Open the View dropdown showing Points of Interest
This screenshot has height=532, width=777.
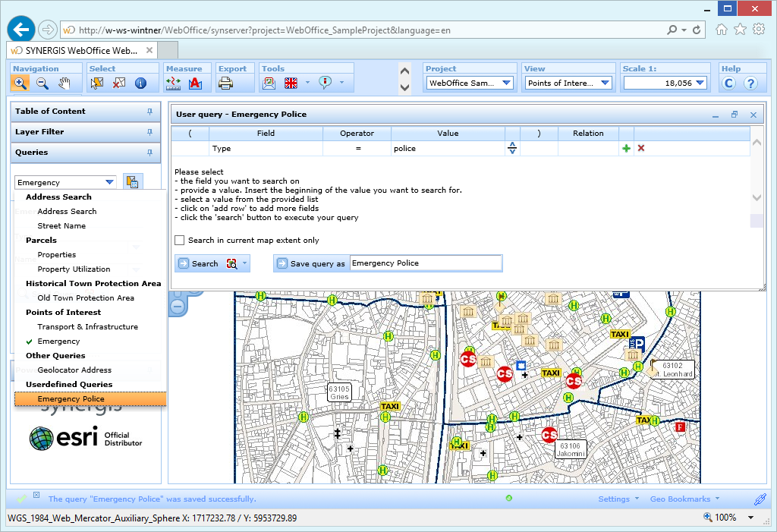(606, 83)
